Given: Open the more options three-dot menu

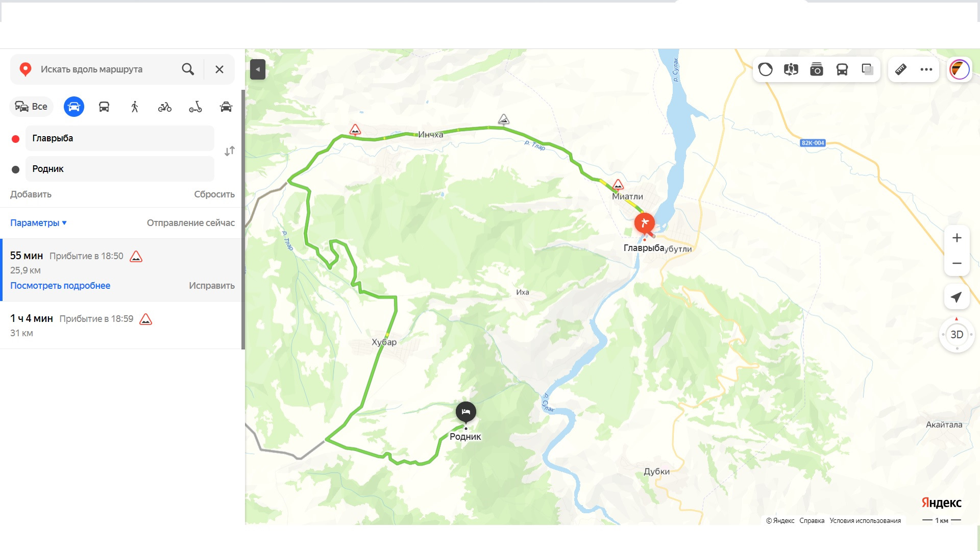Looking at the screenshot, I should (926, 69).
